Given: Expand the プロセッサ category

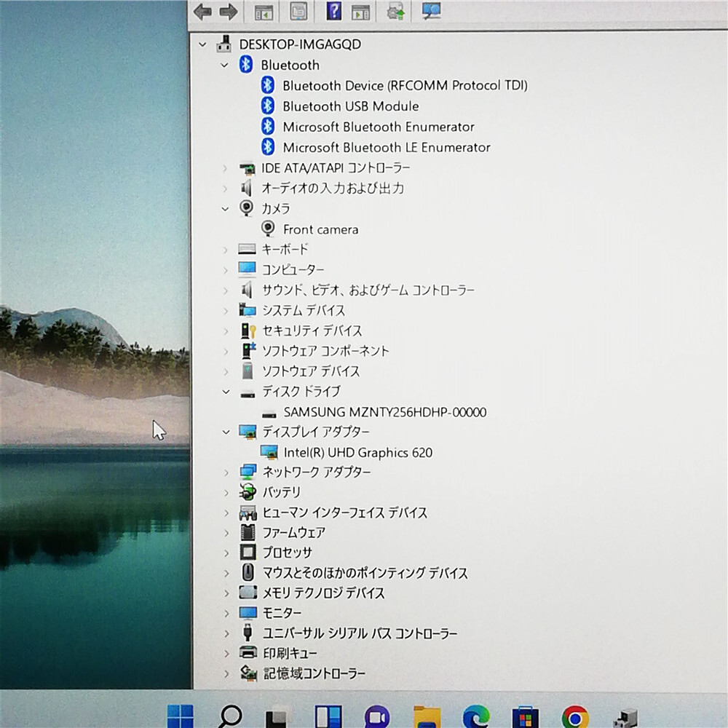Looking at the screenshot, I should [226, 553].
